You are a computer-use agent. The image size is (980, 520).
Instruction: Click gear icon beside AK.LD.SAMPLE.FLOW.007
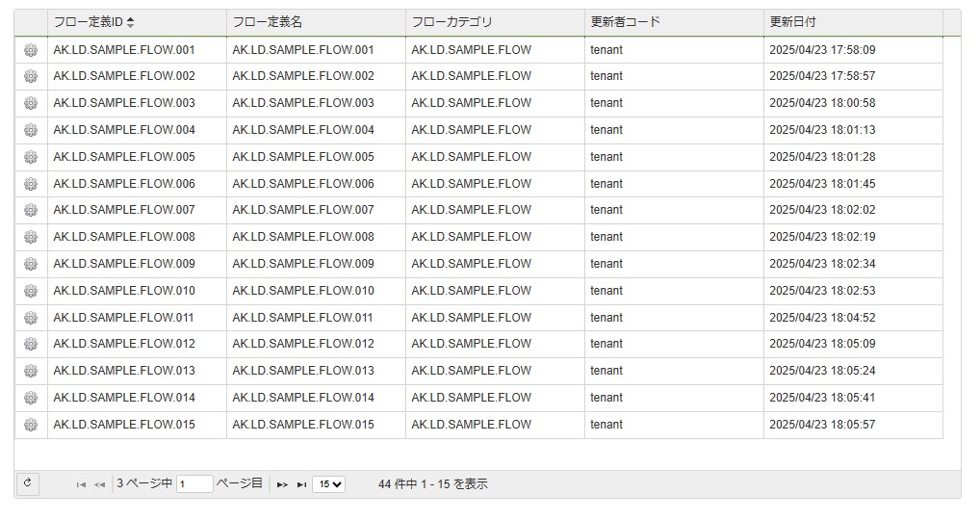click(31, 210)
